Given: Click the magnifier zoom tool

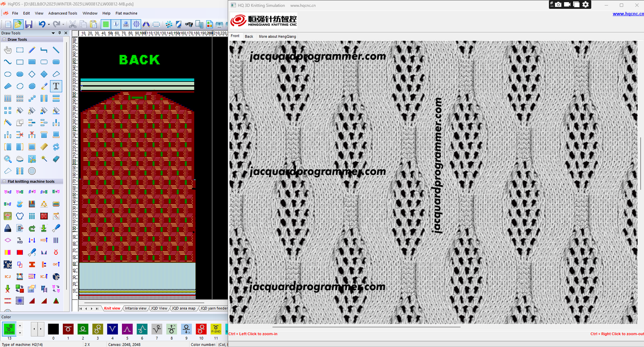Looking at the screenshot, I should pos(8,159).
